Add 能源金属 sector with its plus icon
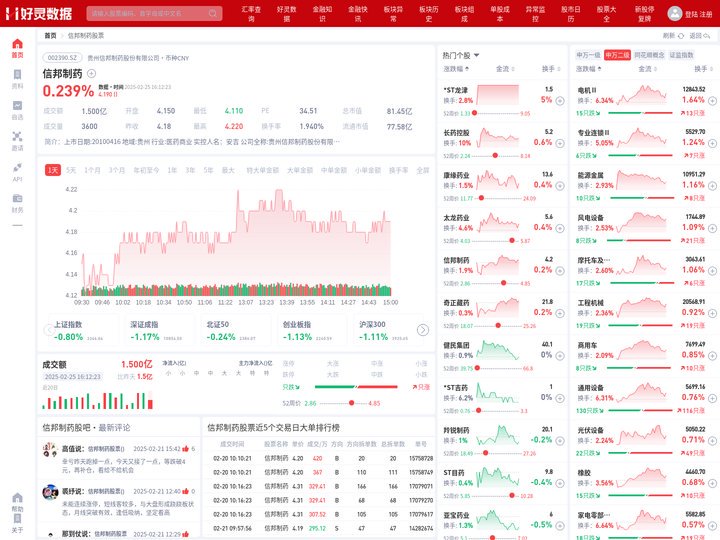Viewport: 720px width, 540px height. (712, 186)
